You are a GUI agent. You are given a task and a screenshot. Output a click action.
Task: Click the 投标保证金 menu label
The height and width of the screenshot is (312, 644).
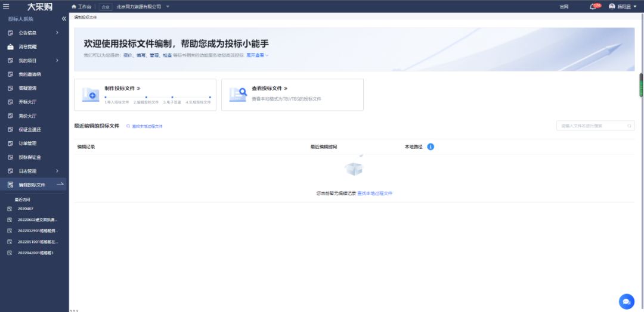pos(30,157)
